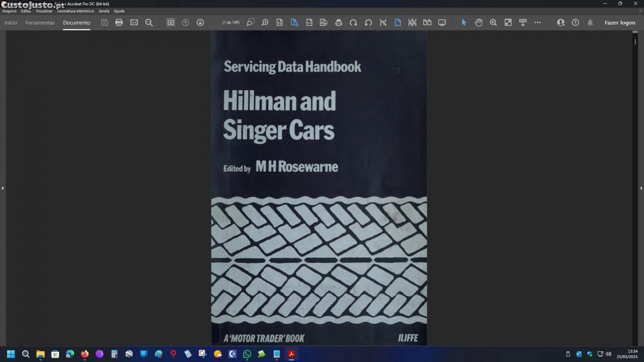Toggle full screen read mode monitor icon

tap(442, 23)
